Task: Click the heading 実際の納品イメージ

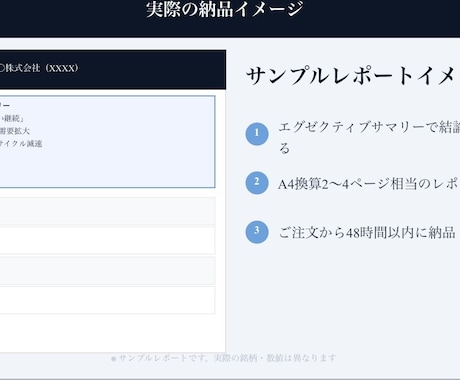Action: (x=225, y=9)
